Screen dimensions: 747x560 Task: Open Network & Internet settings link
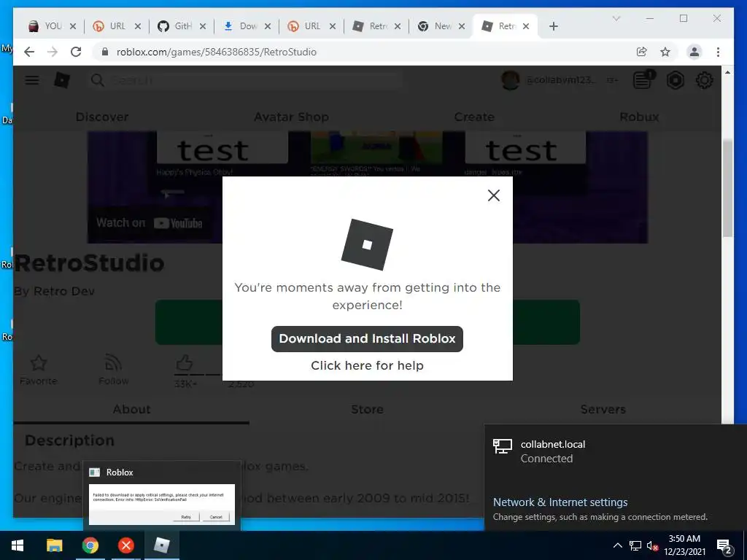[x=560, y=502]
